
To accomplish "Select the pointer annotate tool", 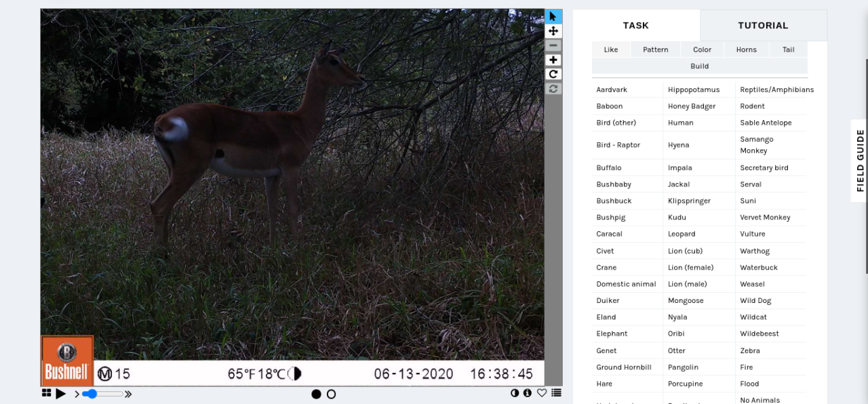I will [x=553, y=16].
